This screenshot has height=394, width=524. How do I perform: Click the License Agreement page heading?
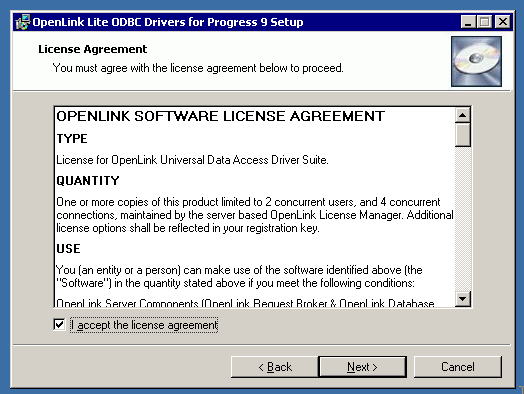click(x=93, y=49)
